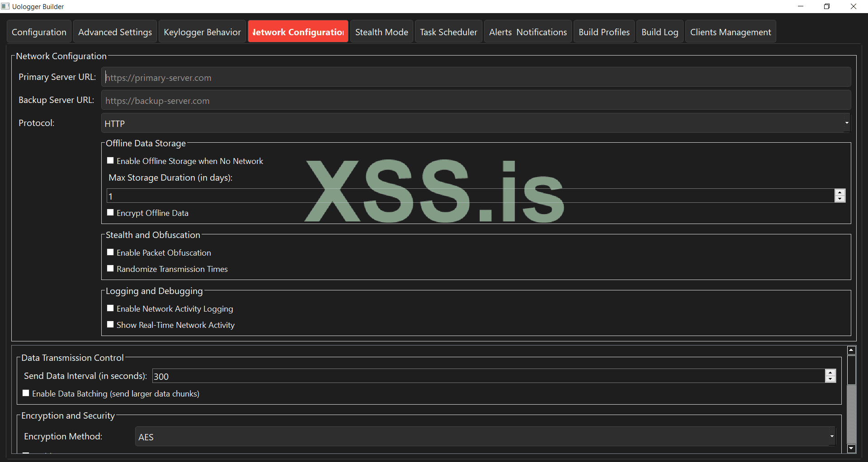The width and height of the screenshot is (868, 462).
Task: Click the "Primary Server URL:" label
Action: click(57, 77)
